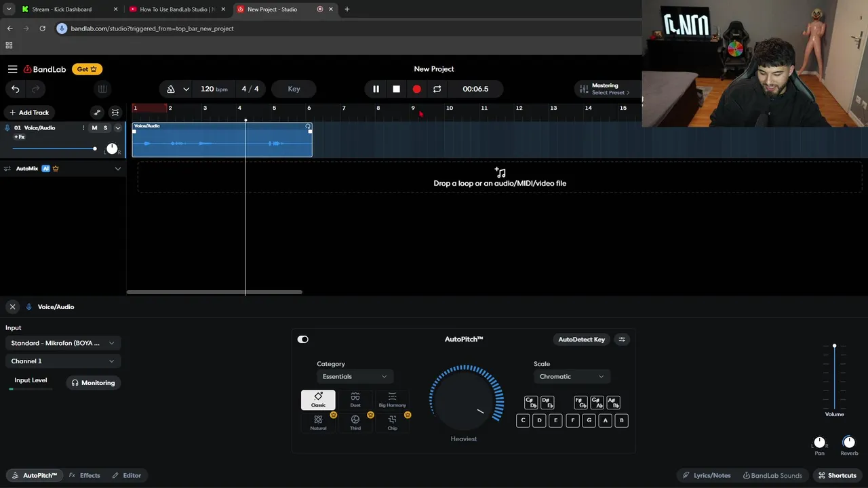
Task: Click the track pan L/R knob
Action: point(112,148)
